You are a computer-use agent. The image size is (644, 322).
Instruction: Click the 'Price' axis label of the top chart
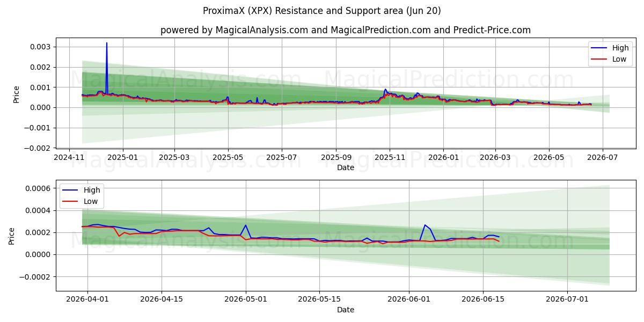17,94
